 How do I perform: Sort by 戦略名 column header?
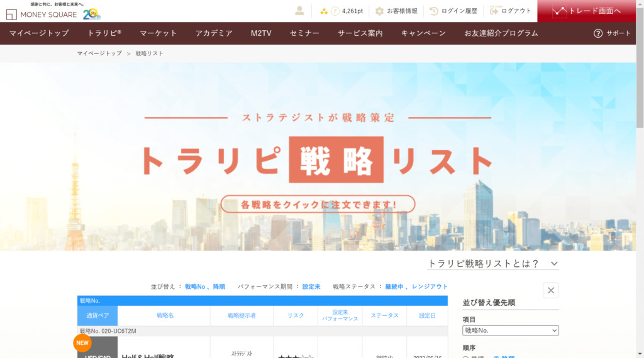click(x=165, y=315)
